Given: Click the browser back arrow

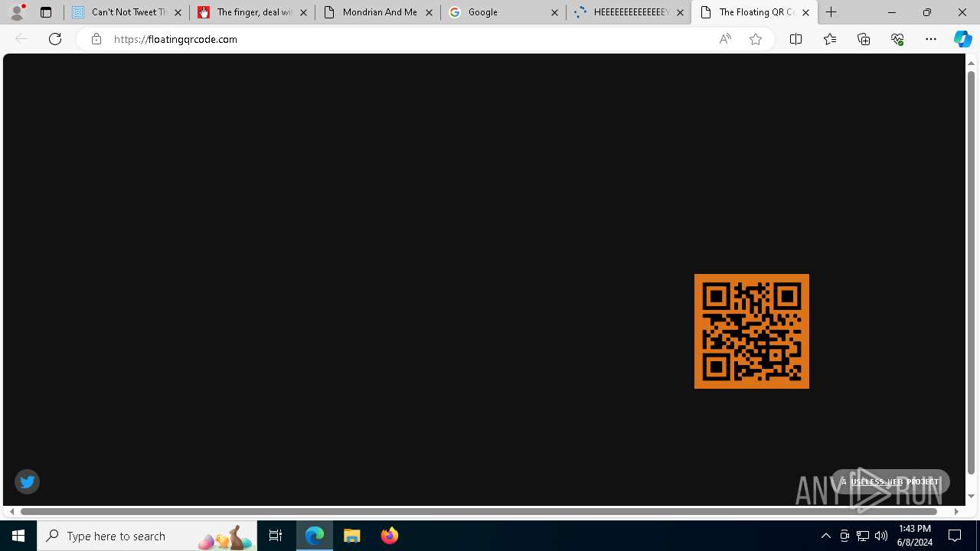Looking at the screenshot, I should [x=21, y=39].
